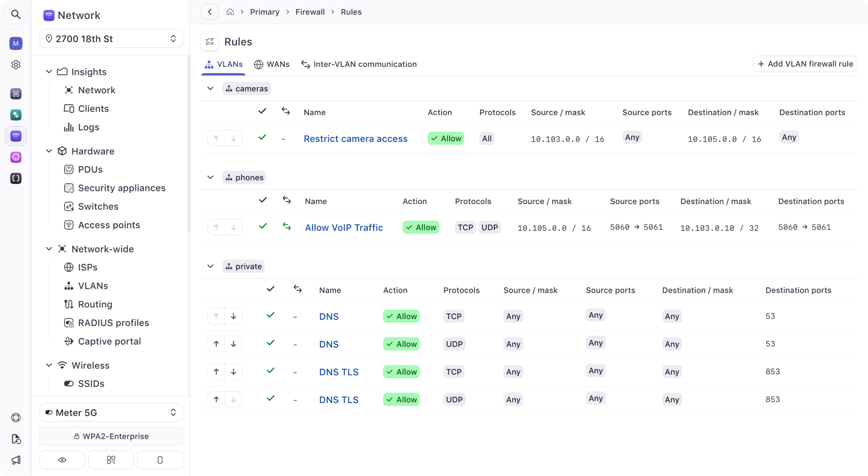
Task: Move the first DNS TCP rule down
Action: coord(234,316)
